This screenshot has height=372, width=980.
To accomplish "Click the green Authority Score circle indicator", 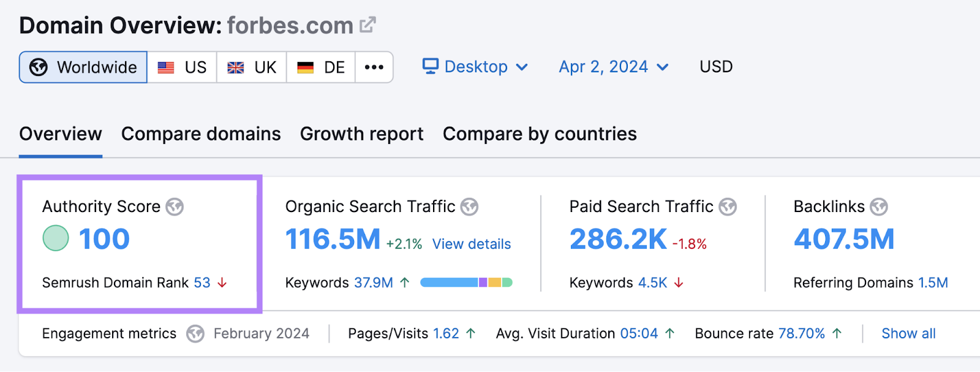I will point(56,238).
